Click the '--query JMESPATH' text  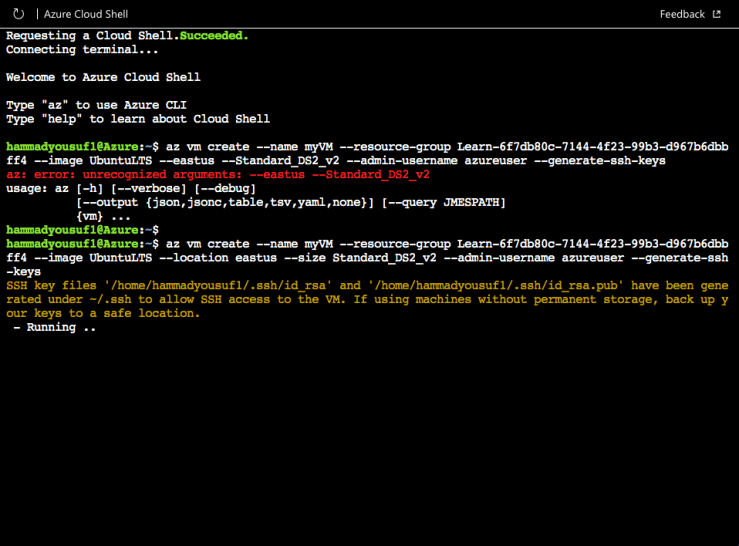[x=443, y=202]
